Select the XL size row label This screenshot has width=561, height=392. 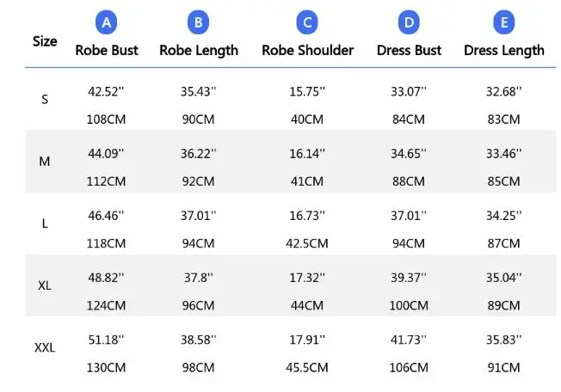[45, 285]
